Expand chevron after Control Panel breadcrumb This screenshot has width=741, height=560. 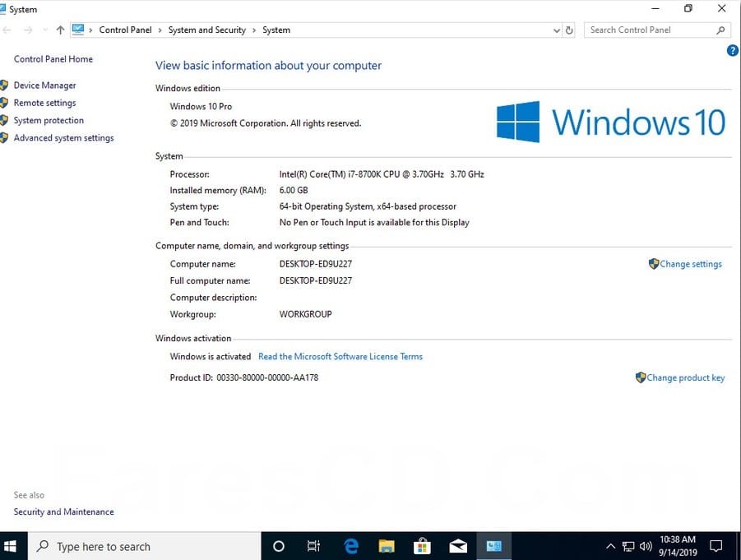point(160,30)
